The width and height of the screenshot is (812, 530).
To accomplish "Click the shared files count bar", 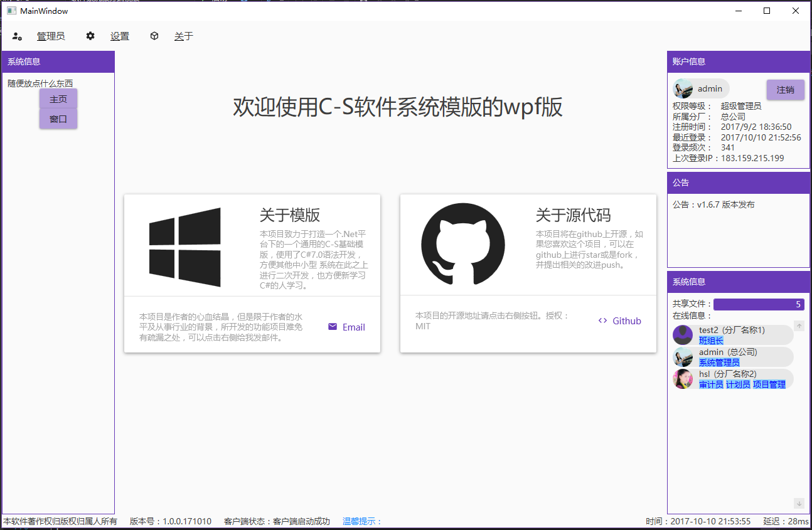I will coord(759,304).
